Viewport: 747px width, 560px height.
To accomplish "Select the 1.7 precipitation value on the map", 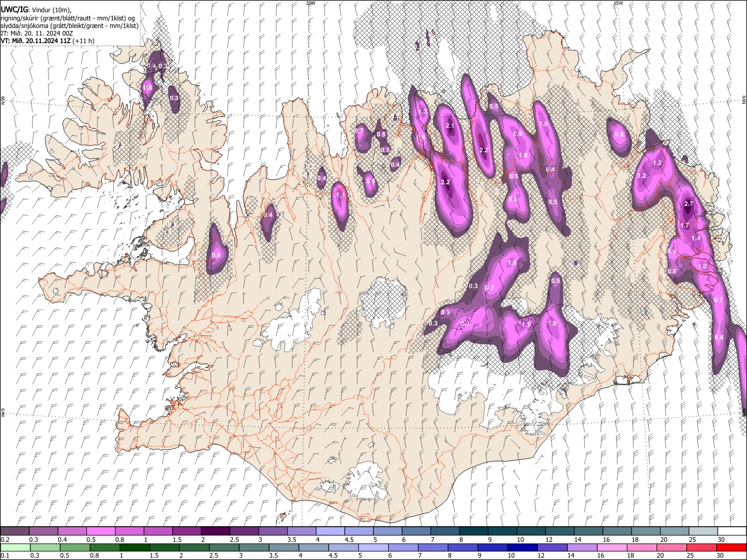I will click(x=685, y=225).
